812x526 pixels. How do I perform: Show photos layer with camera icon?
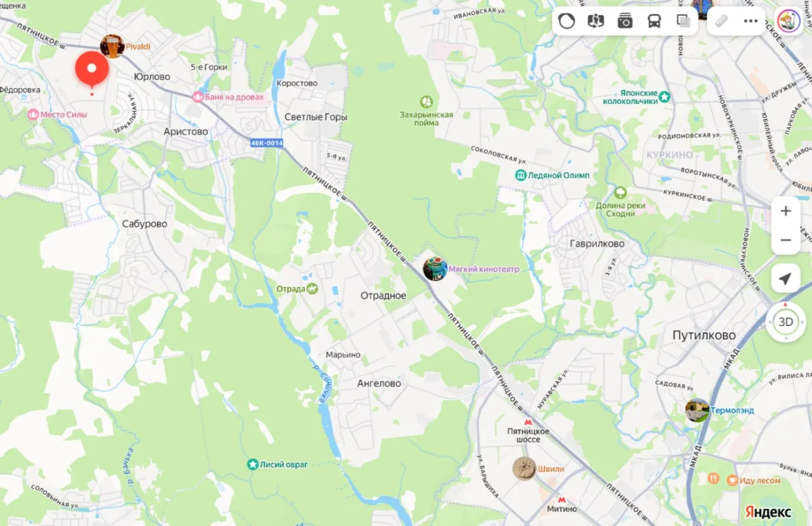(625, 21)
